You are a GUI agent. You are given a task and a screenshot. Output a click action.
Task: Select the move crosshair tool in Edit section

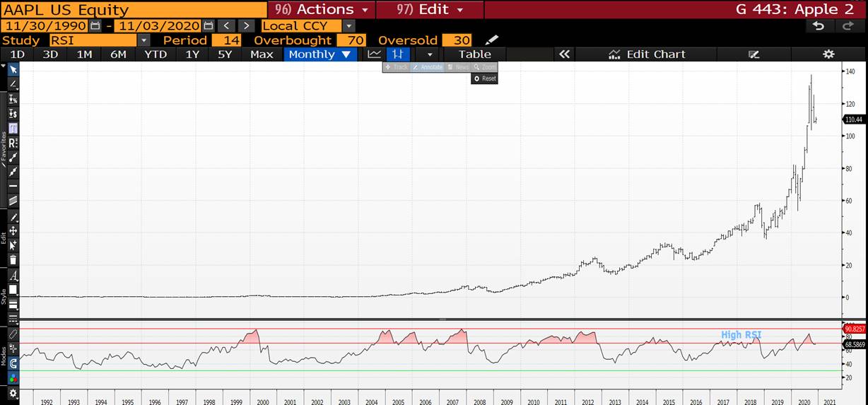tap(13, 230)
